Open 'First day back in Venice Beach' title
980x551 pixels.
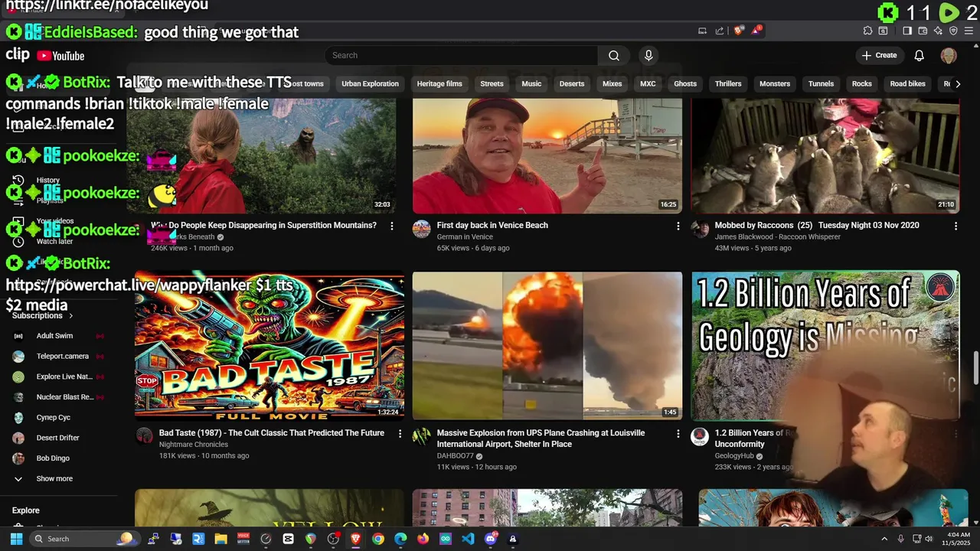492,226
